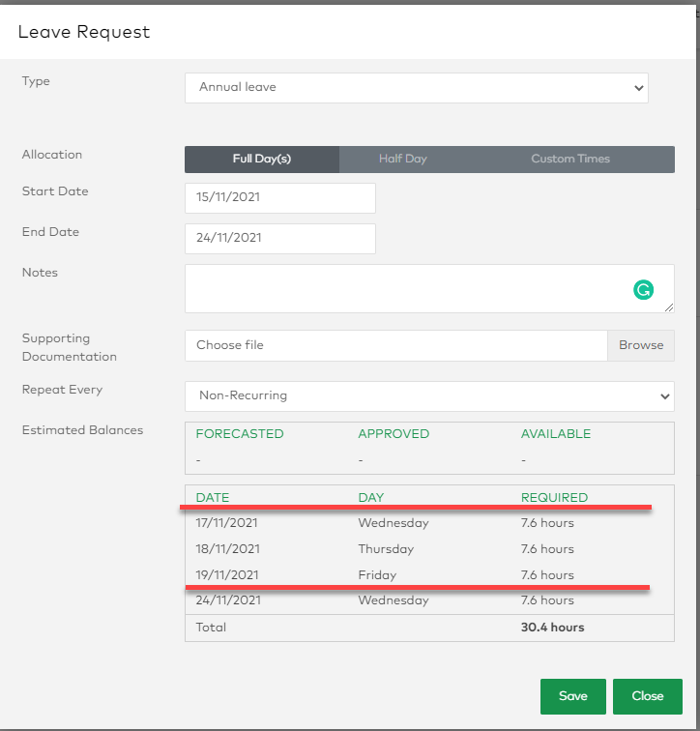Click the AVAILABLE balance heading
The image size is (700, 731).
pos(556,434)
